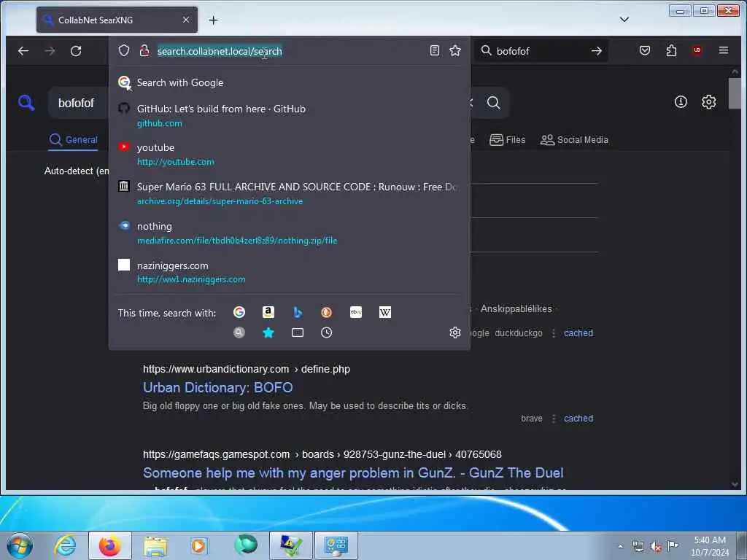Select the Social Media search tab
The image size is (747, 560).
(x=574, y=139)
